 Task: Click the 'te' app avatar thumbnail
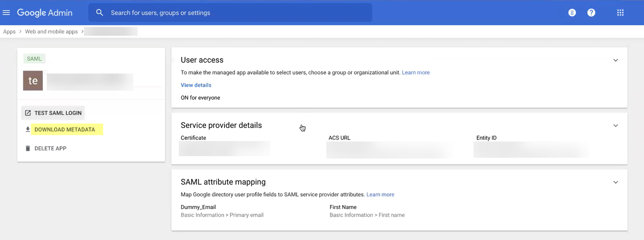[33, 81]
